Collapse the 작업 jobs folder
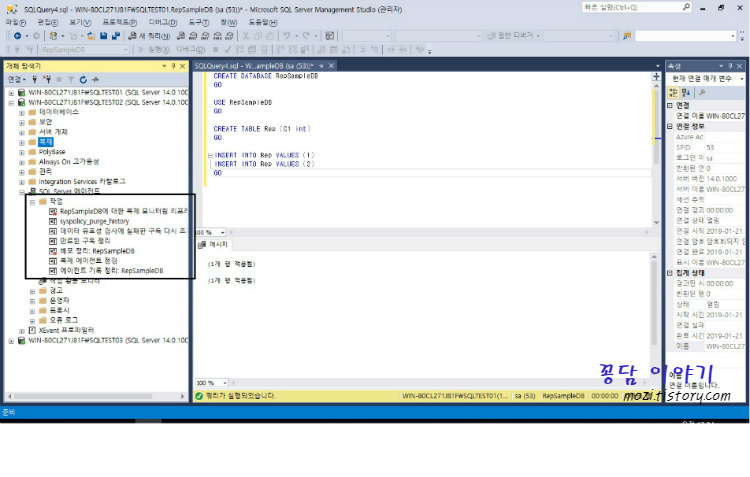 pyautogui.click(x=32, y=202)
